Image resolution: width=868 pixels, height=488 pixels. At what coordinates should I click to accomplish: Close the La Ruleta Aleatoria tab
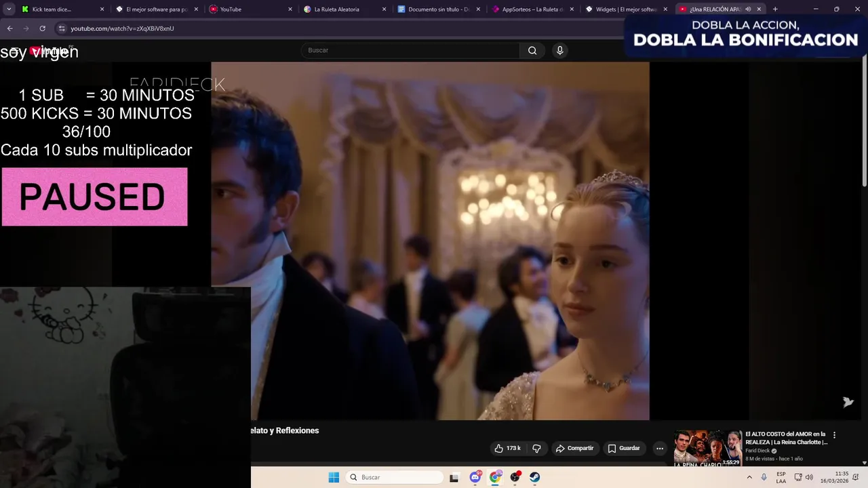pos(384,9)
